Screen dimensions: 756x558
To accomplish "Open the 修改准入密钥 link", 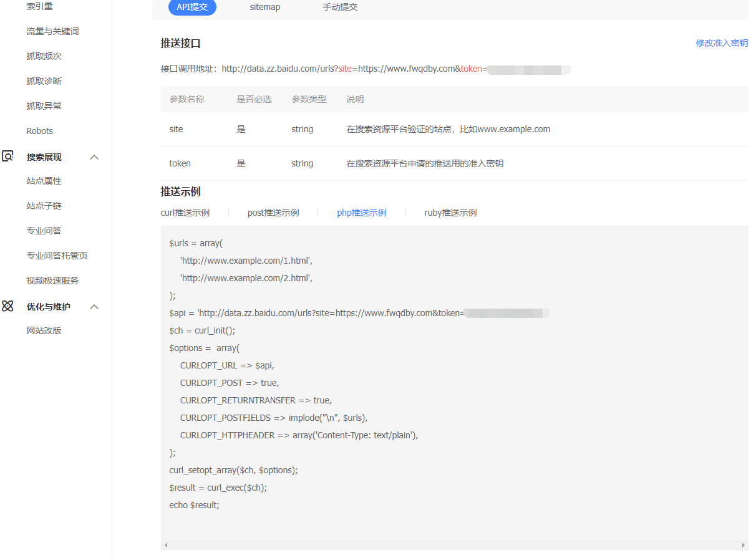I will [x=721, y=43].
